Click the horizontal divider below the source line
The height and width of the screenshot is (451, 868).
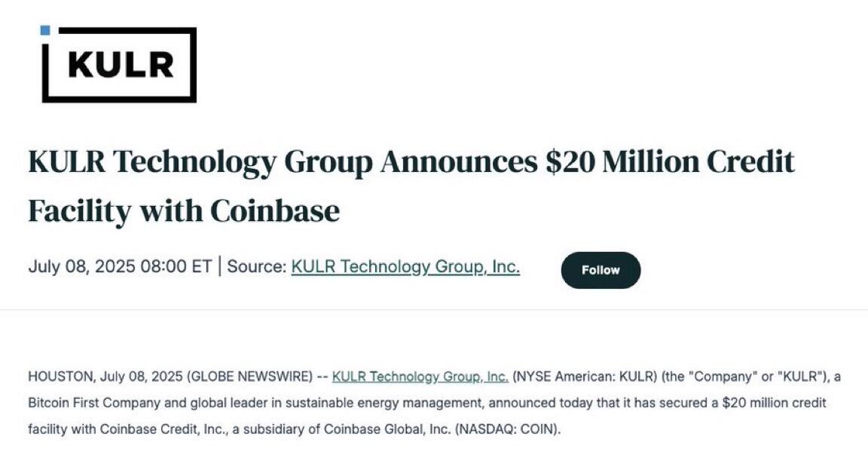point(434,310)
